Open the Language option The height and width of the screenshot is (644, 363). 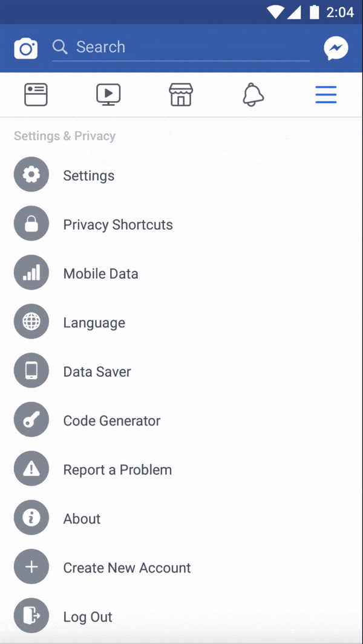pyautogui.click(x=94, y=322)
